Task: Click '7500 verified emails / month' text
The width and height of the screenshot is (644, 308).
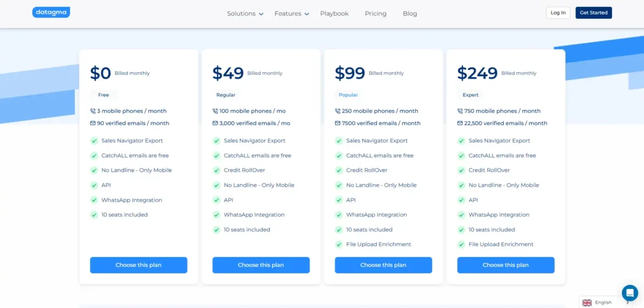Action: tap(381, 123)
